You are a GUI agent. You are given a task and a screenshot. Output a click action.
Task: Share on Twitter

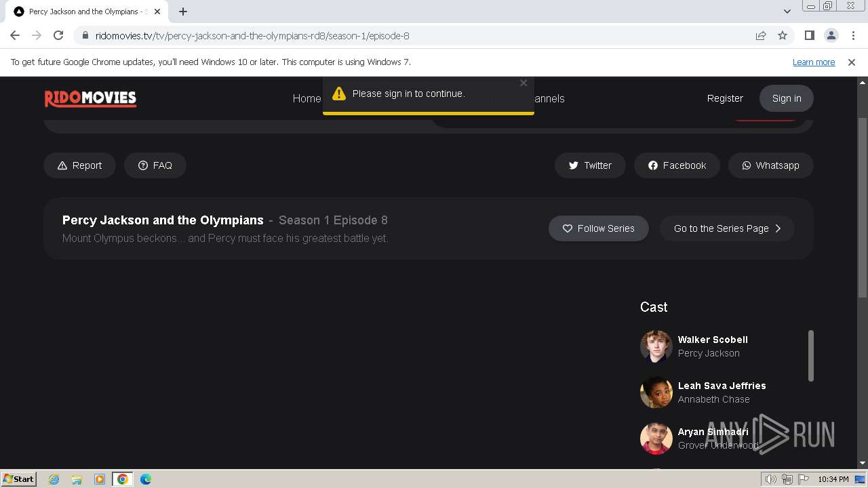click(x=590, y=165)
